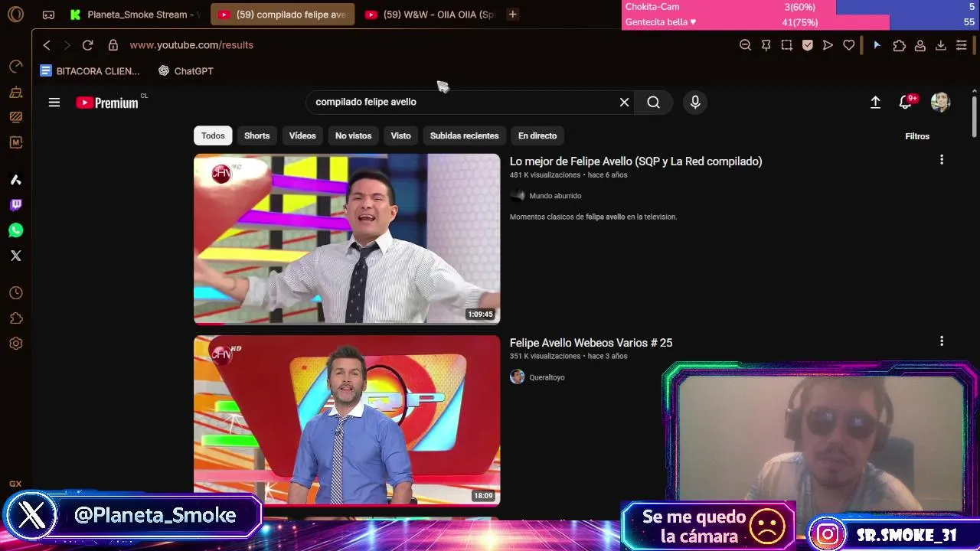Image resolution: width=980 pixels, height=551 pixels.
Task: Open browser settings gear in sidebar
Action: [15, 344]
